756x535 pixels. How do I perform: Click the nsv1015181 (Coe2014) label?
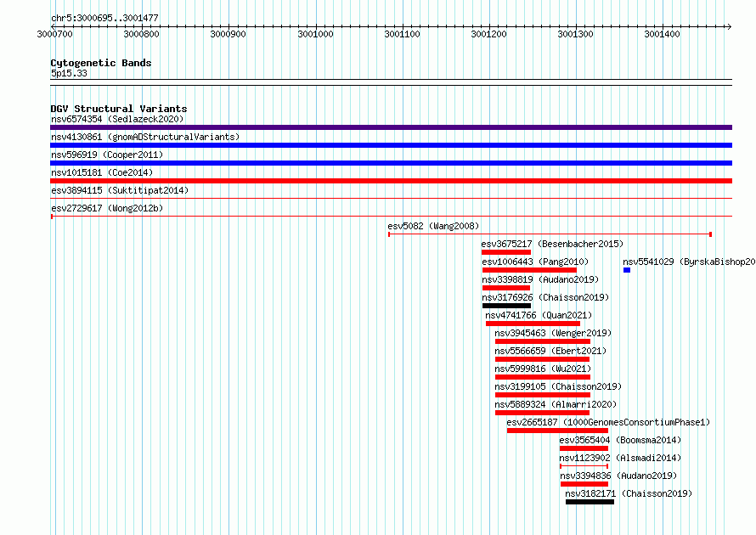pyautogui.click(x=102, y=172)
